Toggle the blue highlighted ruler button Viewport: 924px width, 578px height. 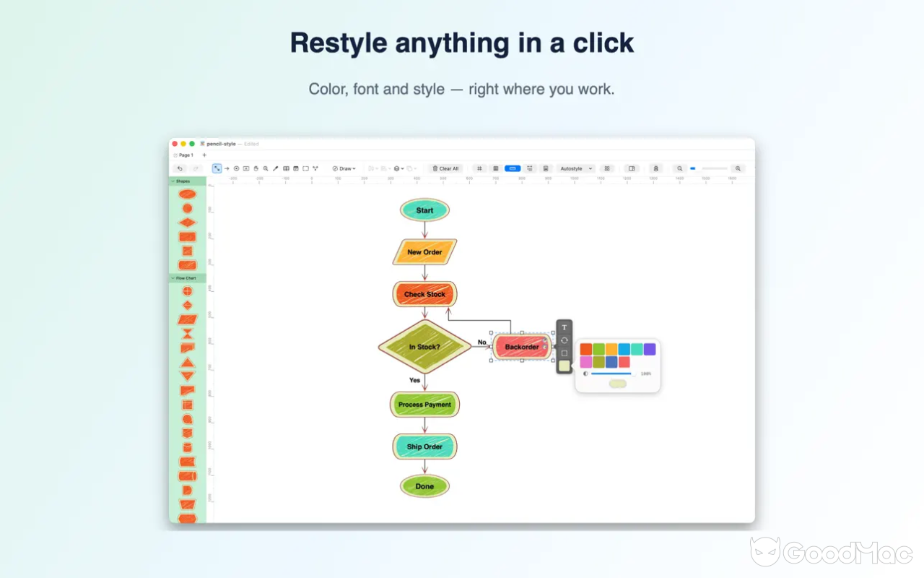pyautogui.click(x=513, y=168)
